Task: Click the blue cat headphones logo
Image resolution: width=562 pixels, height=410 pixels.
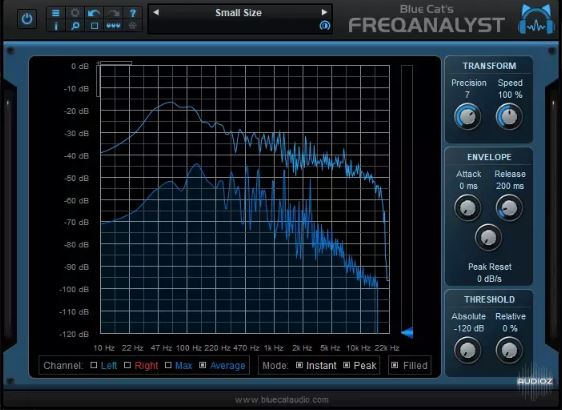Action: coord(536,20)
